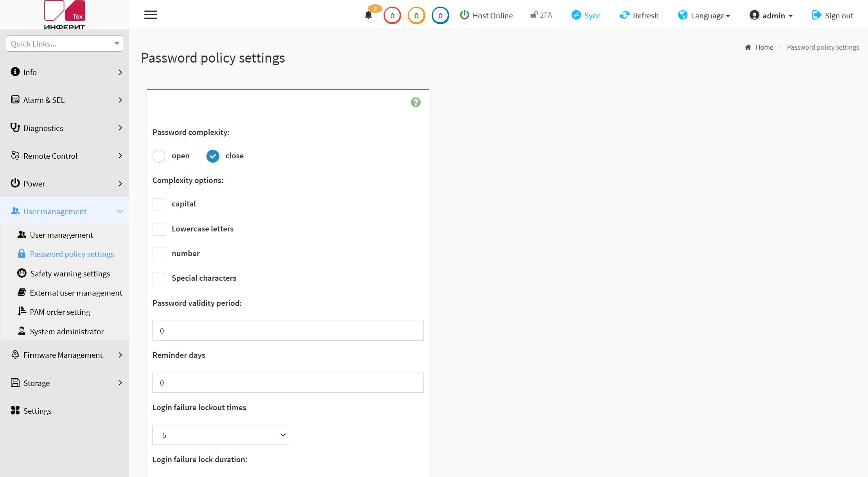
Task: Expand the Alarm & SEL chevron
Action: click(x=120, y=100)
